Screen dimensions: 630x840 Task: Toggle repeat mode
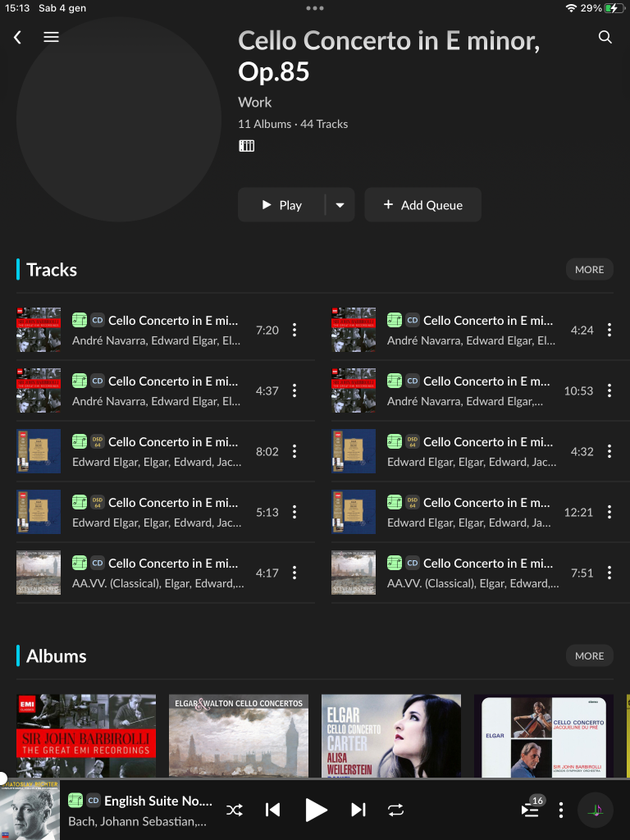click(396, 810)
